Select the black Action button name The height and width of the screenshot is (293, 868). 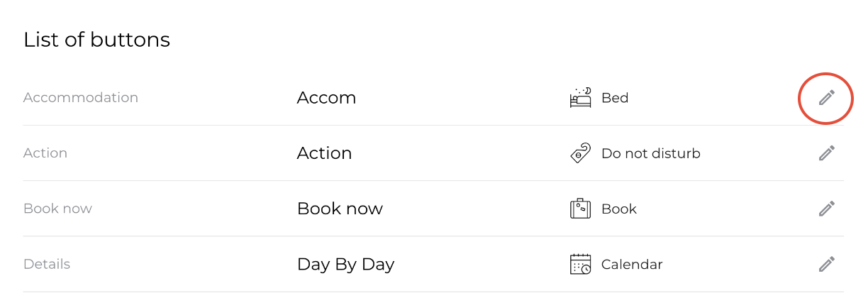coord(324,153)
